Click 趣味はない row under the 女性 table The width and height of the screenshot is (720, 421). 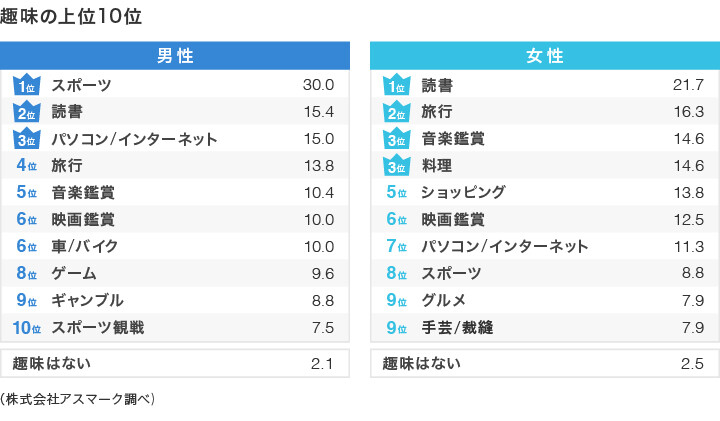pos(544,363)
